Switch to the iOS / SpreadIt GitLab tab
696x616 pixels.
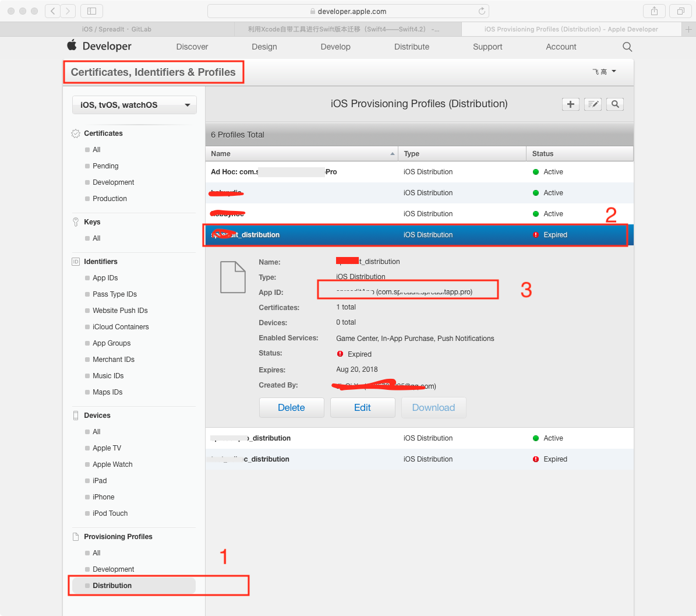tap(116, 29)
